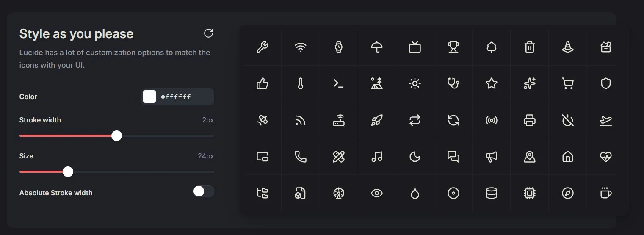Click the music note icon

pyautogui.click(x=377, y=157)
